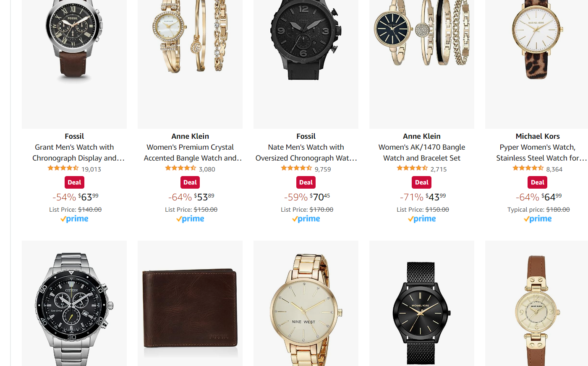
Task: Click star rating of Fossil Grant watch
Action: tap(63, 168)
